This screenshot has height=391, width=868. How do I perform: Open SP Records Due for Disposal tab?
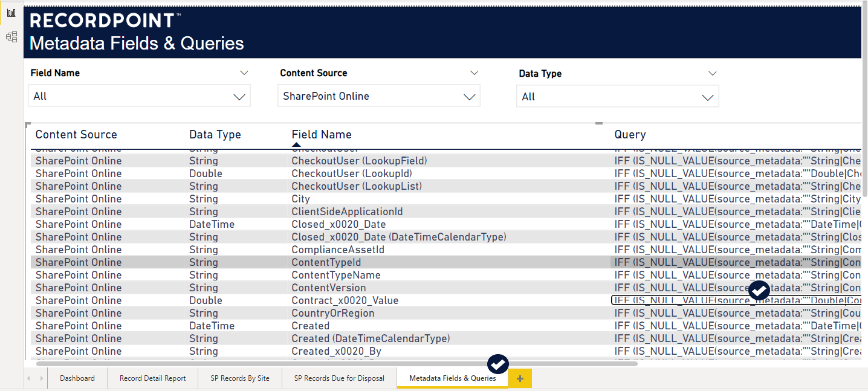(x=339, y=378)
